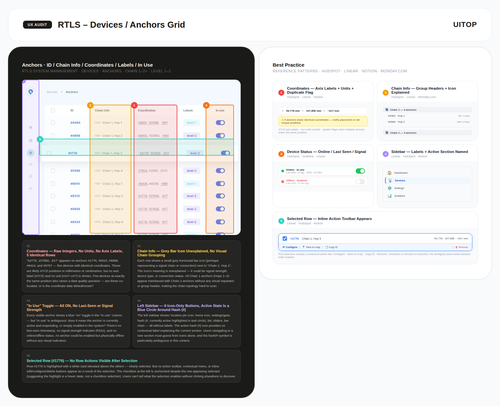Open the list icon below the hash icon
The width and height of the screenshot is (500, 406).
coord(31,164)
